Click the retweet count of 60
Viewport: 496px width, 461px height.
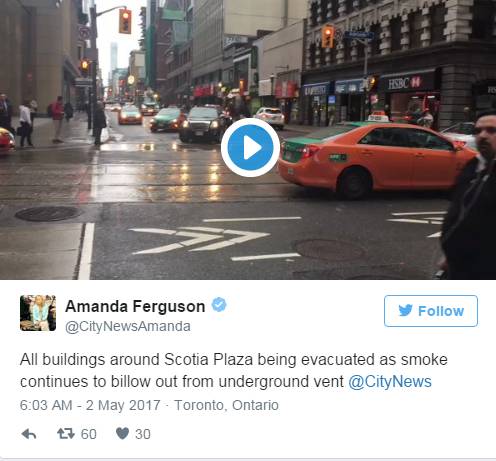[89, 434]
